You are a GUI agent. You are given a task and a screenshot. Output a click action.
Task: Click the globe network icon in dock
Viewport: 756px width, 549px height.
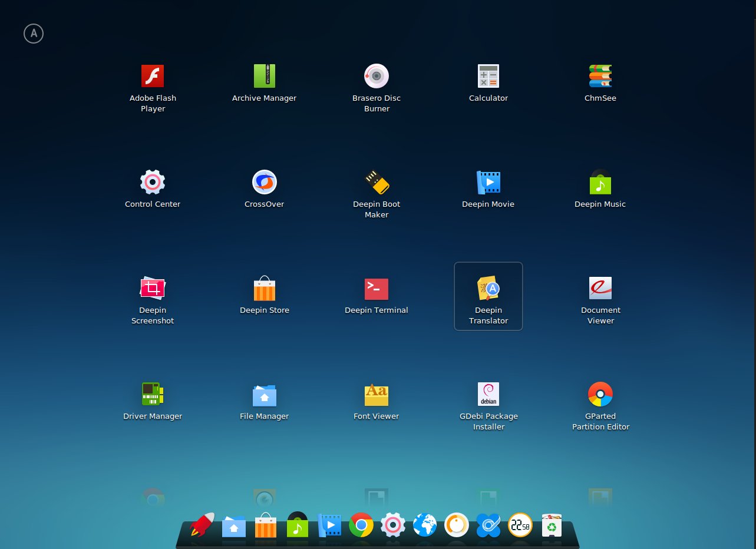tap(425, 525)
